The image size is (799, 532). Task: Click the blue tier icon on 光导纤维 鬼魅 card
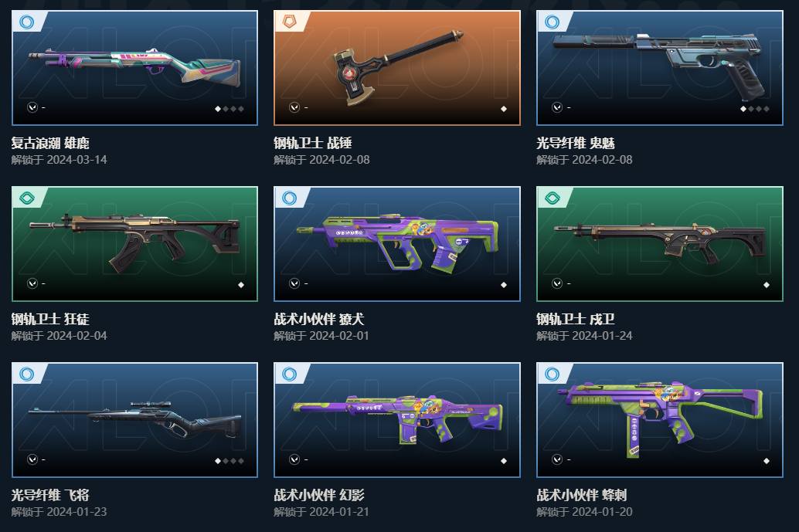552,22
